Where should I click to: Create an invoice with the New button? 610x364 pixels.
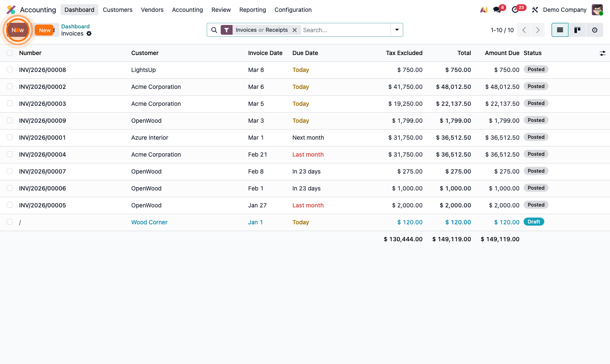pos(44,30)
